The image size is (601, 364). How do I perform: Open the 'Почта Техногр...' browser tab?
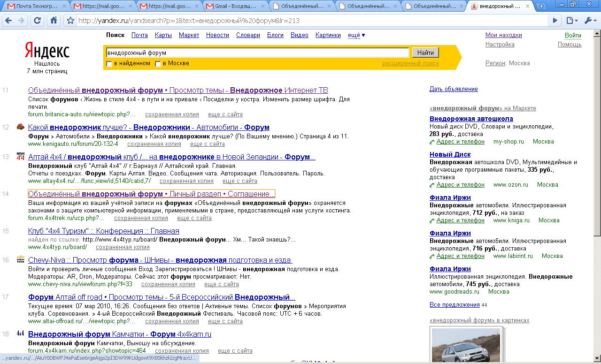click(36, 6)
